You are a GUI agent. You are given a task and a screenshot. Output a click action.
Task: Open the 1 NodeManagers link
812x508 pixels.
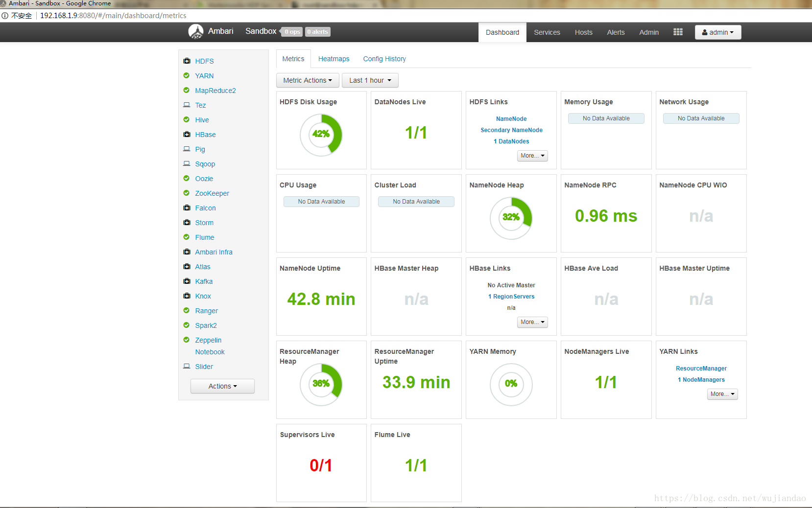pyautogui.click(x=701, y=380)
